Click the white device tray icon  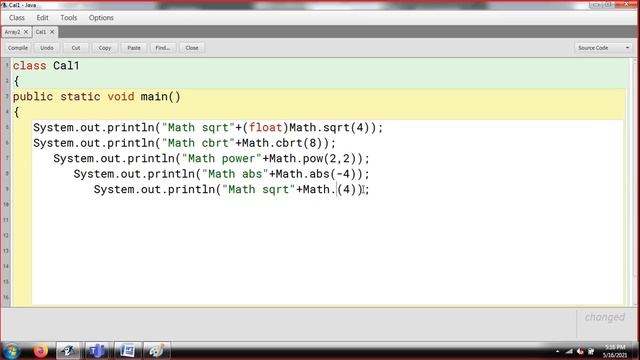pos(591,351)
